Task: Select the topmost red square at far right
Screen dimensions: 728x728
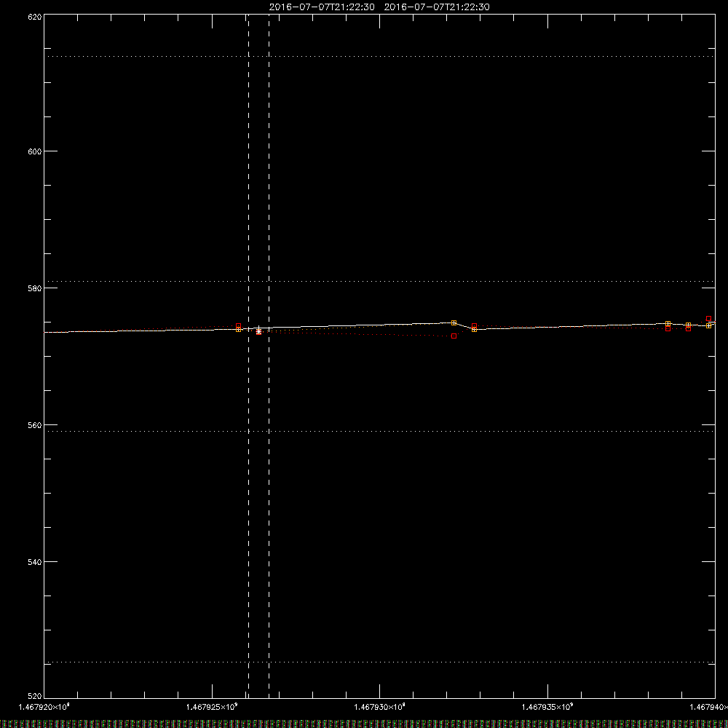Action: point(708,319)
